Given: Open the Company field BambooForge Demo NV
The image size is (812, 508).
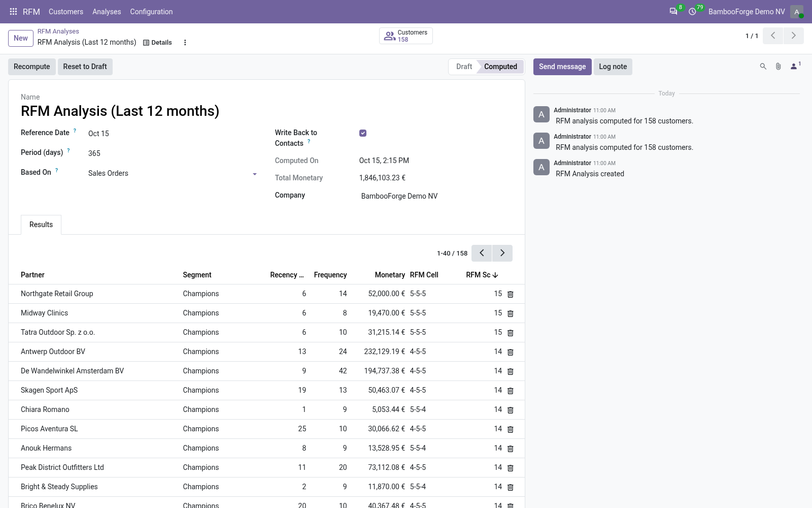Looking at the screenshot, I should click(x=436, y=196).
